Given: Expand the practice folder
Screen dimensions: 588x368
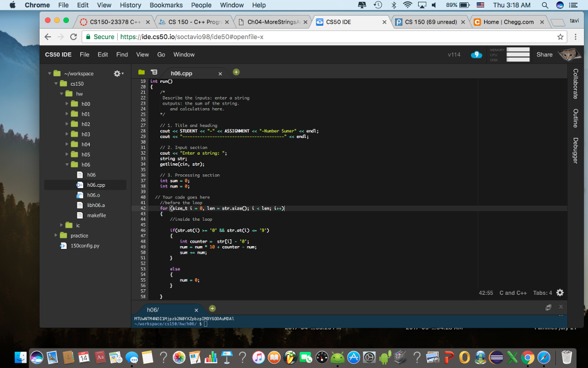Looking at the screenshot, I should click(57, 235).
